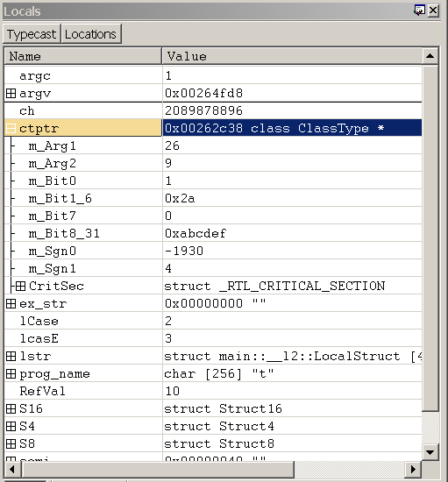
Task: Select the m_Bit7 member
Action: pyautogui.click(x=53, y=216)
